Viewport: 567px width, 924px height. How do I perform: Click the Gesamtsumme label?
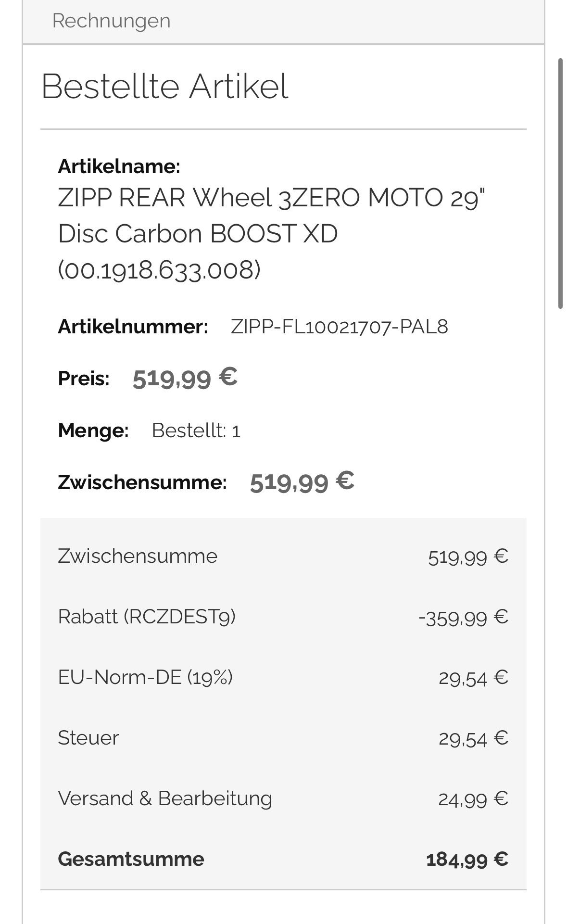pyautogui.click(x=131, y=859)
